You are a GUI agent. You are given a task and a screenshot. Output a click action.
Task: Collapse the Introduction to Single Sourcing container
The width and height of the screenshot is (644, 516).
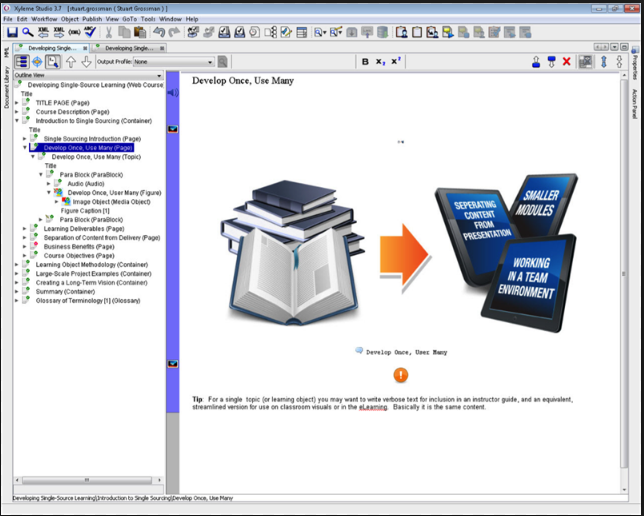click(x=18, y=120)
